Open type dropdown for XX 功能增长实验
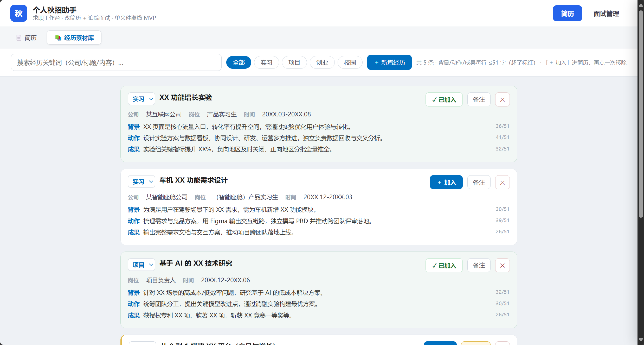Screen dimensions: 644x345 [141, 99]
